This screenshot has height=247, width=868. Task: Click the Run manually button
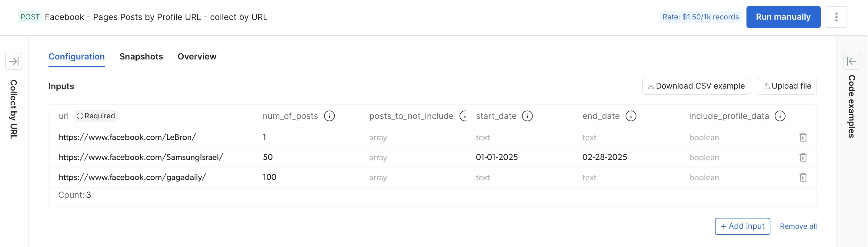point(783,17)
